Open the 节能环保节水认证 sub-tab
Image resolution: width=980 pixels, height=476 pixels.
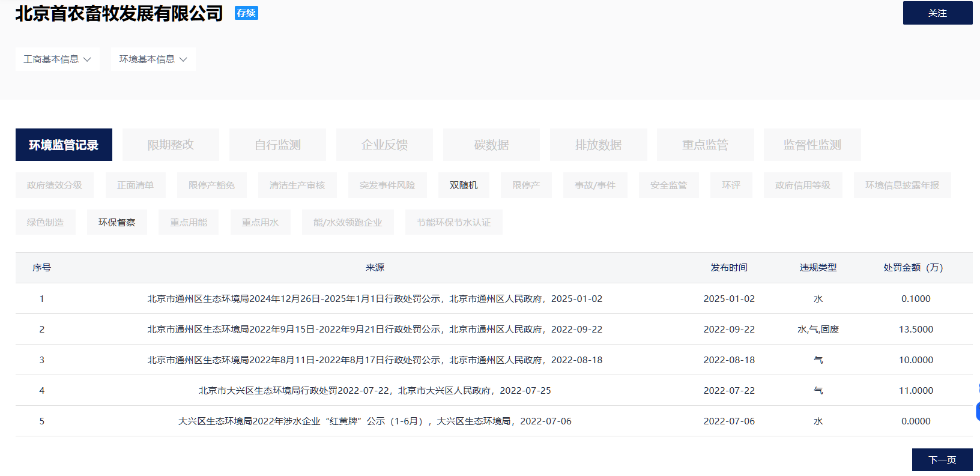(x=454, y=222)
